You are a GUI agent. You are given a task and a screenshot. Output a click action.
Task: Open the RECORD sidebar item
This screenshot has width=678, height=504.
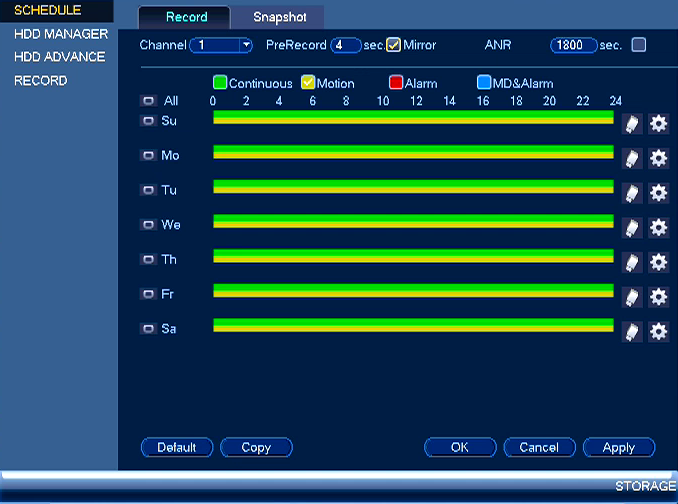(41, 81)
